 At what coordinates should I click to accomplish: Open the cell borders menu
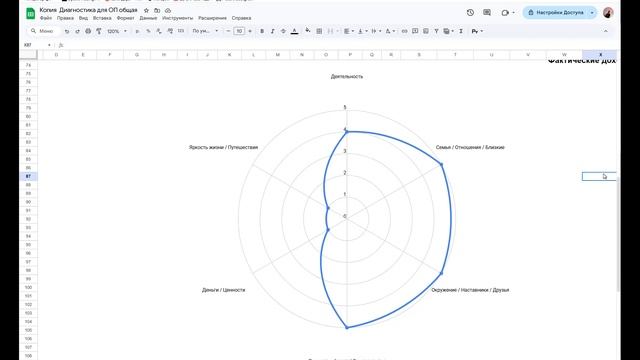point(319,31)
